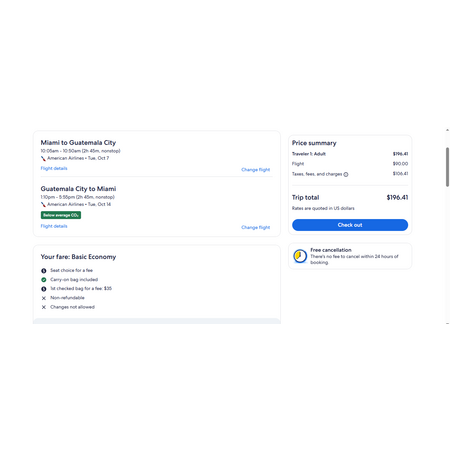The image size is (450, 450).
Task: Click the info icon beside Taxes, fees, and charges
Action: (346, 174)
